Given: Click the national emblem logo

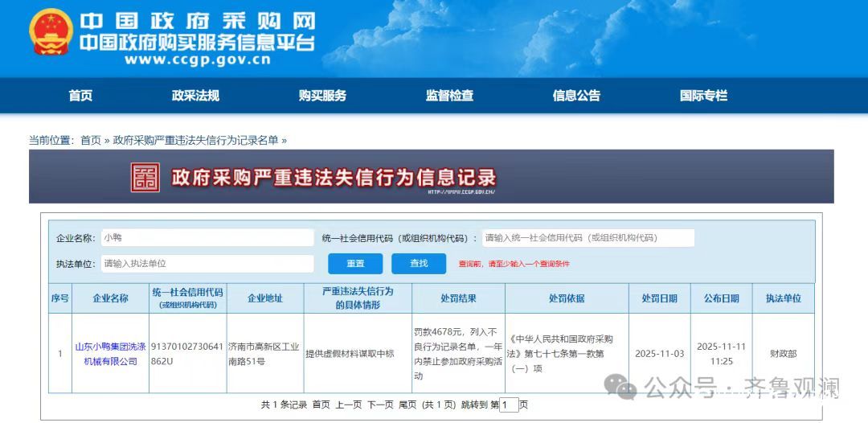Looking at the screenshot, I should [x=51, y=31].
